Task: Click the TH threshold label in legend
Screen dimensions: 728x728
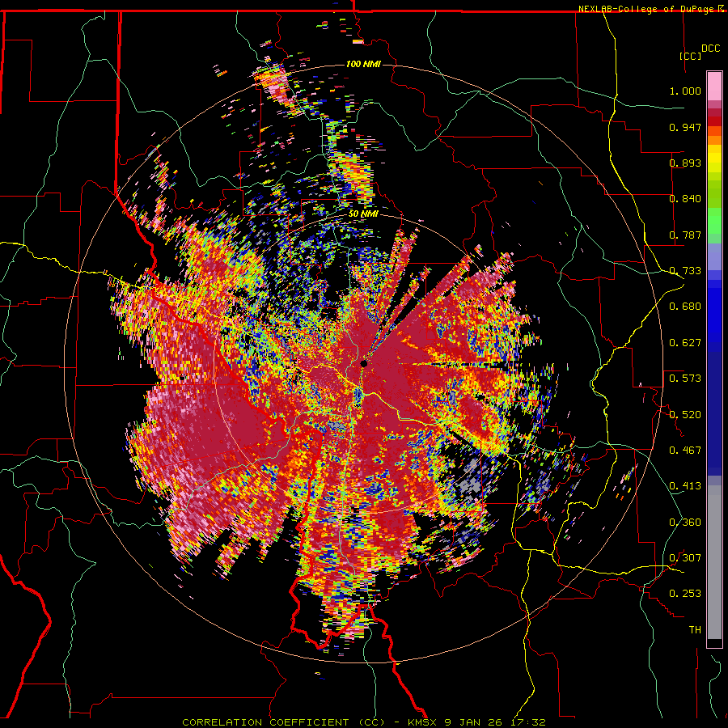Action: click(x=695, y=630)
